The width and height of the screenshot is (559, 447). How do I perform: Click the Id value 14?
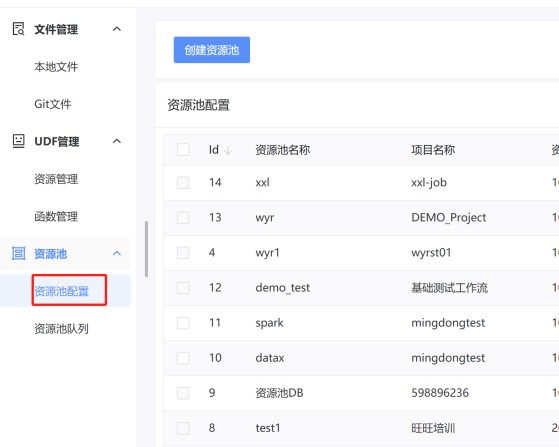pos(215,183)
